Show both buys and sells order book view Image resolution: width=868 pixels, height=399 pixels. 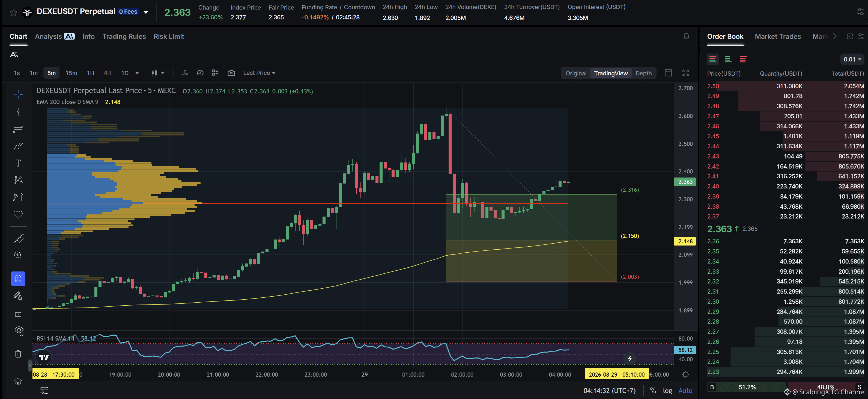[713, 59]
